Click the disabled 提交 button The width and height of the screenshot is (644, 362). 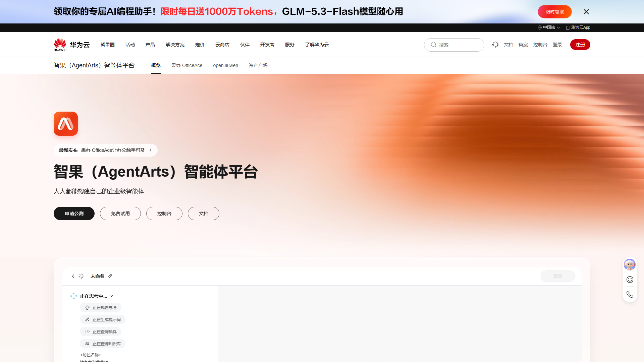tap(558, 276)
